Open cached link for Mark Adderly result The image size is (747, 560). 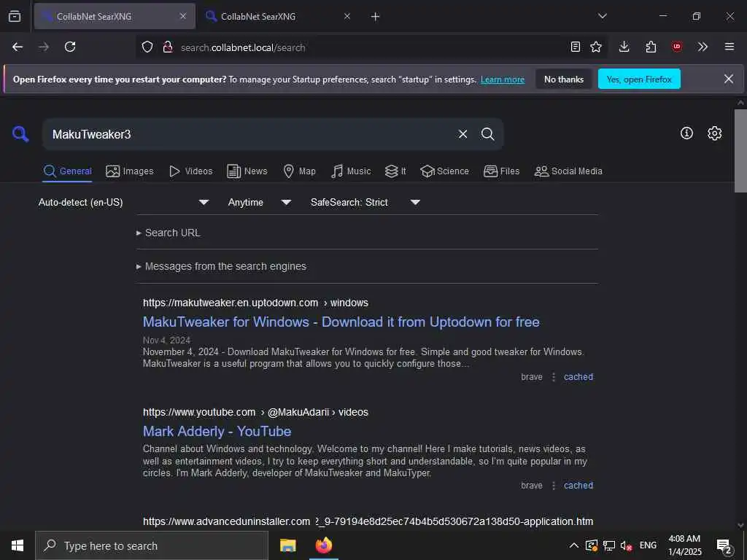coord(578,485)
